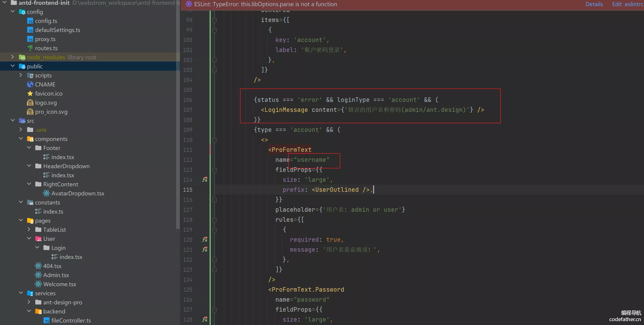Select HeaderDropdown index.tsx in project tree

pyautogui.click(x=63, y=175)
